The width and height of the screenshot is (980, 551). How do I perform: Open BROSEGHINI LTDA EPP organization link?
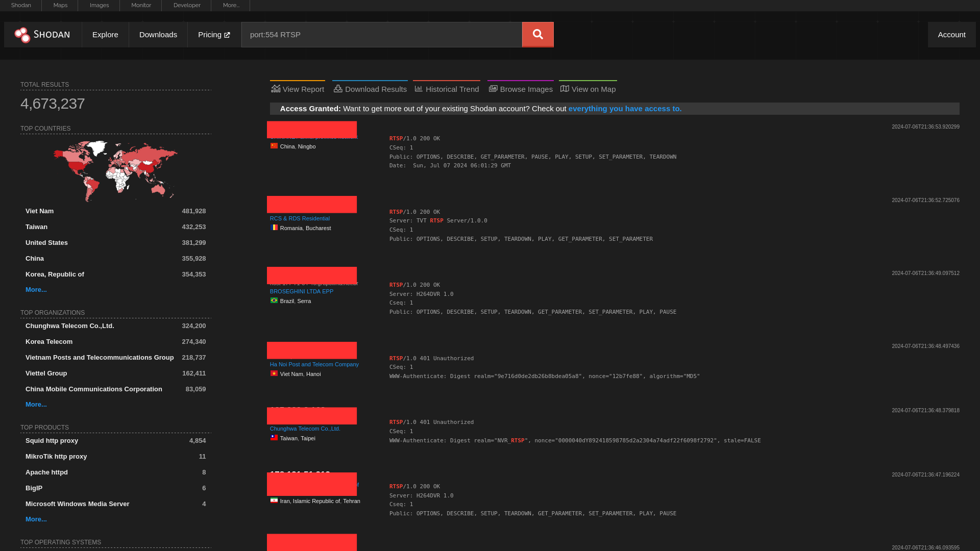301,291
